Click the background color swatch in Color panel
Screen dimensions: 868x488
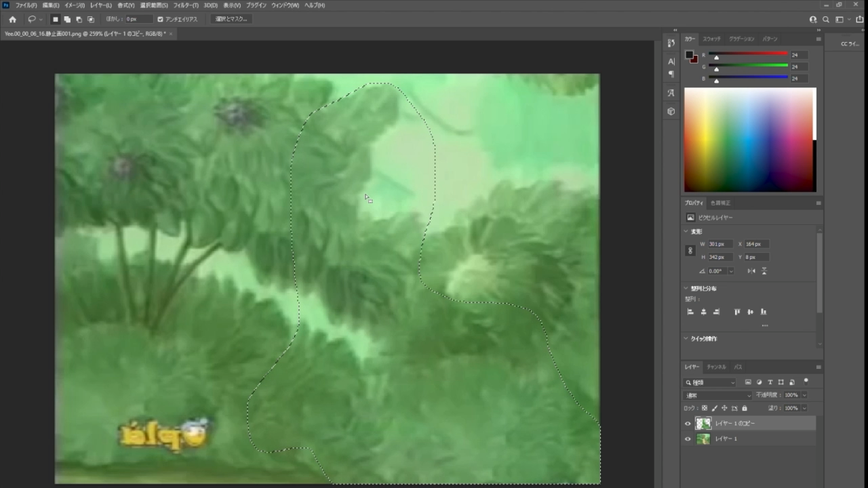(x=694, y=60)
